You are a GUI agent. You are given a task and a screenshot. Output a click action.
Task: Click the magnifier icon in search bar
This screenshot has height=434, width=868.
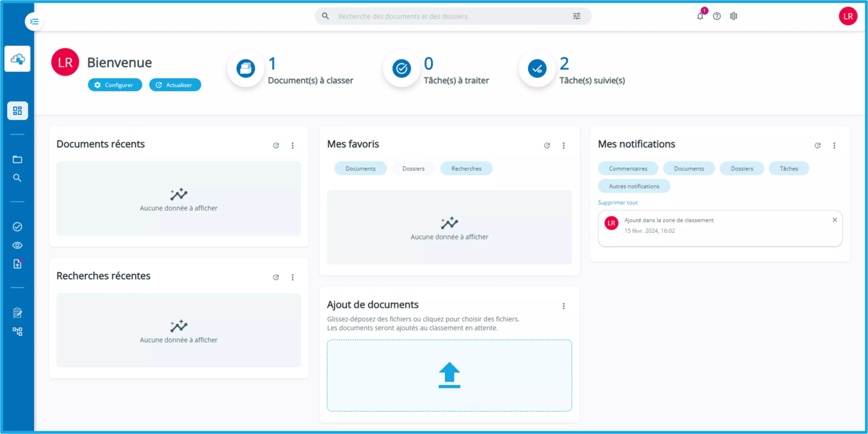(x=325, y=16)
